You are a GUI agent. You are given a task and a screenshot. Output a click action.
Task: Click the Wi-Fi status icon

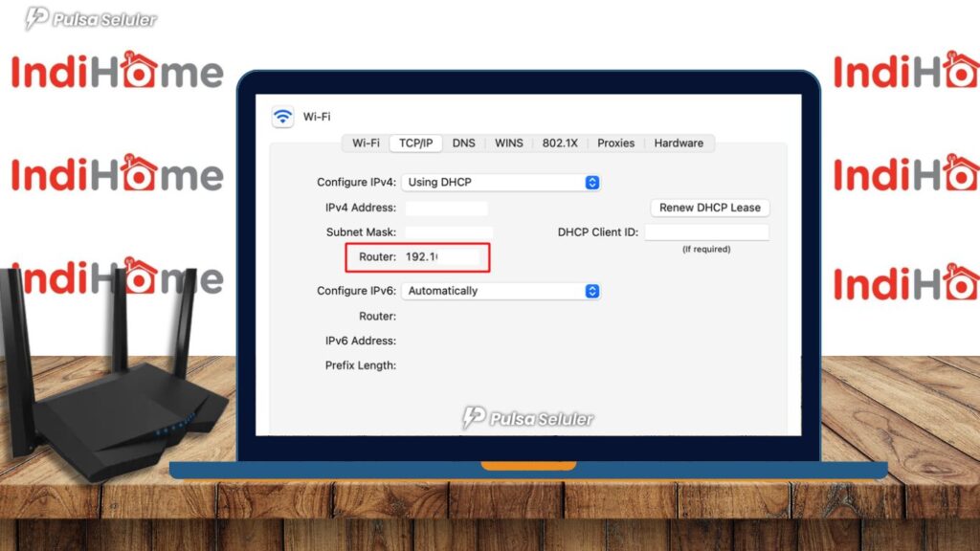point(281,116)
